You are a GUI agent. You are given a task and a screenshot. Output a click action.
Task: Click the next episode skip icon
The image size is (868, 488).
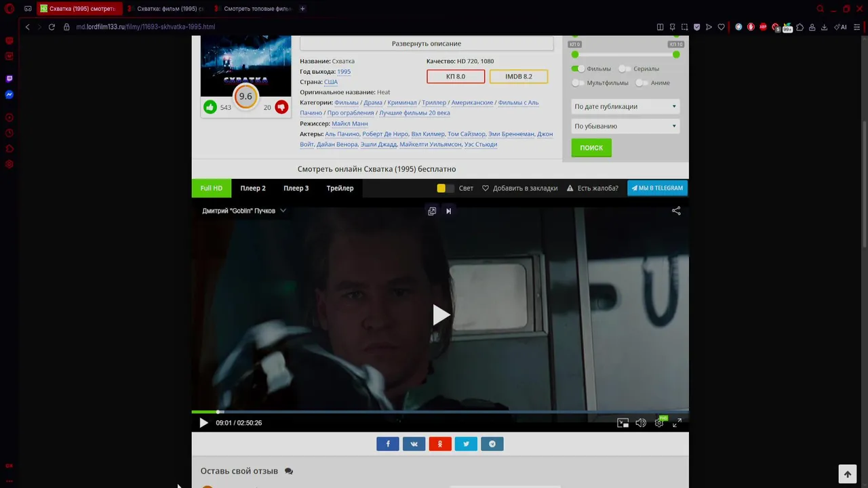point(448,211)
